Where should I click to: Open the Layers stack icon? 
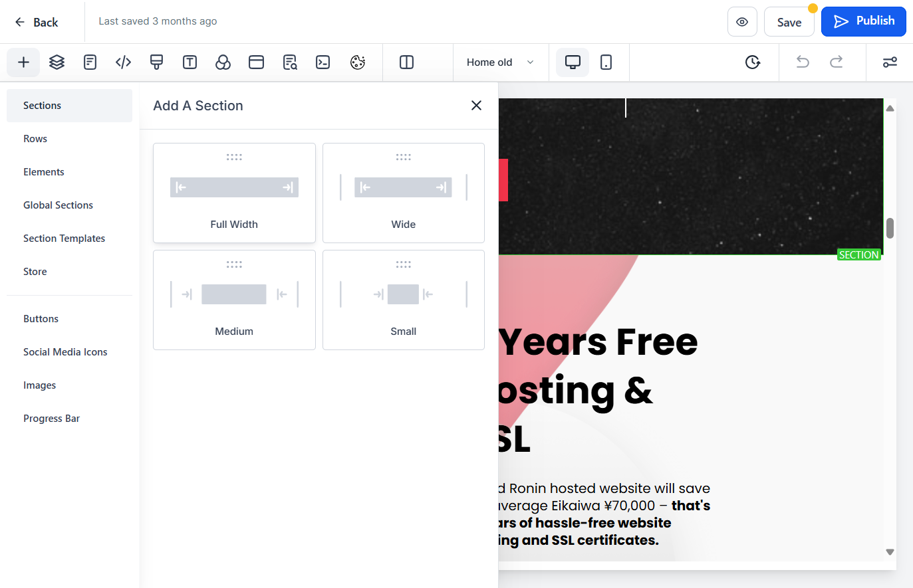(57, 62)
